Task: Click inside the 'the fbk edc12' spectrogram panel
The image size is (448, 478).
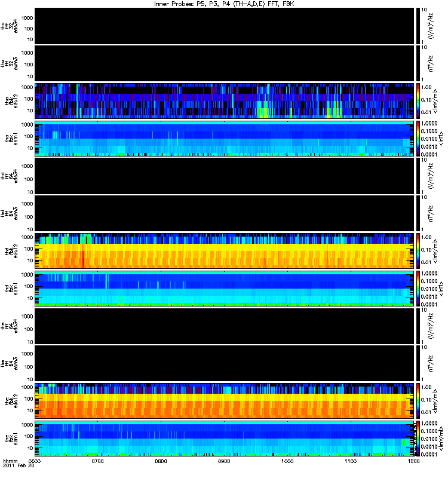Action: (224, 401)
